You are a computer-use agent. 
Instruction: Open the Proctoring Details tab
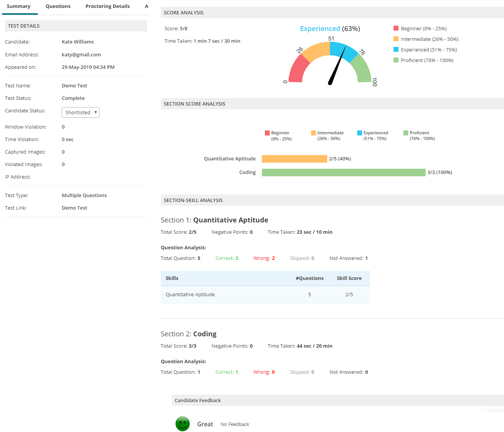(x=107, y=6)
